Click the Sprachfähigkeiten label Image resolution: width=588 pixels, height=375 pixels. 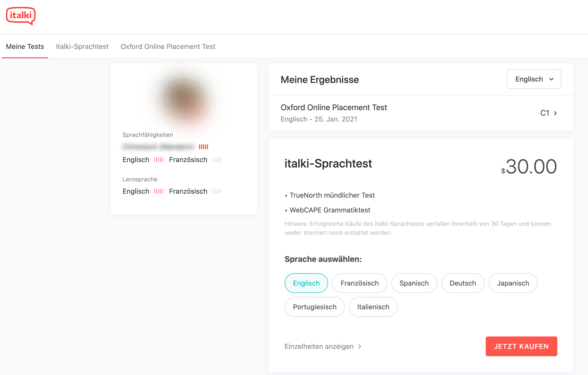[x=148, y=135]
